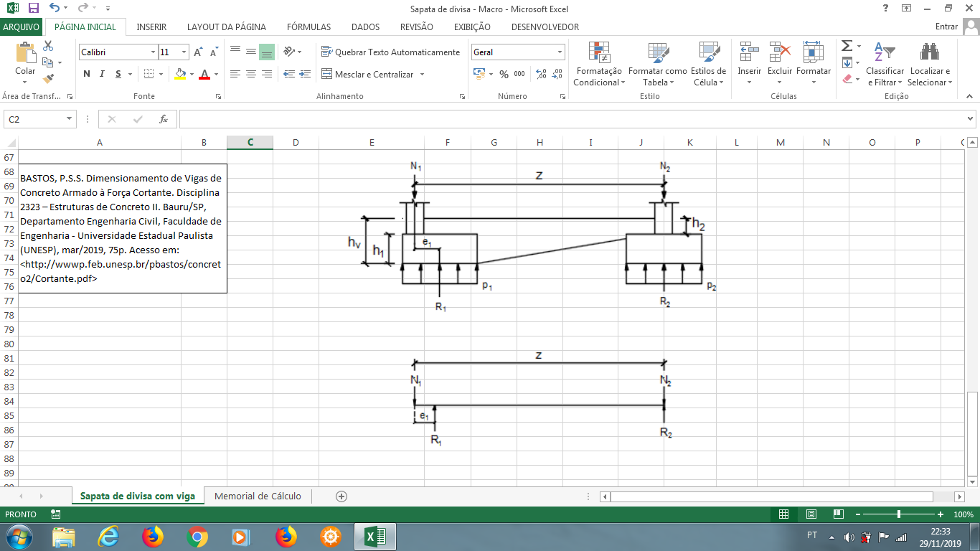This screenshot has width=980, height=551.
Task: Toggle italic formatting I button
Action: (103, 74)
